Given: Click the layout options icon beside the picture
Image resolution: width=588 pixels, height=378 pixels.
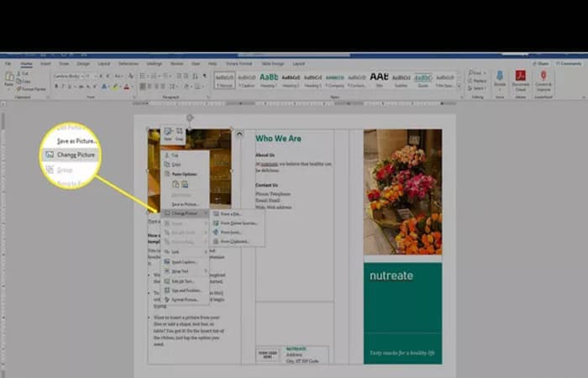Looking at the screenshot, I should pos(240,134).
